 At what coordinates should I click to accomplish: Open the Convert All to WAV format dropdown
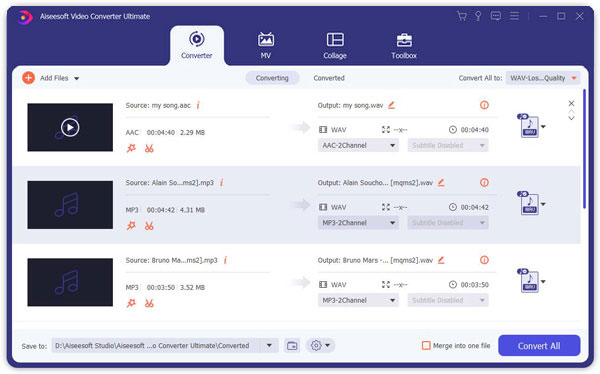[543, 78]
